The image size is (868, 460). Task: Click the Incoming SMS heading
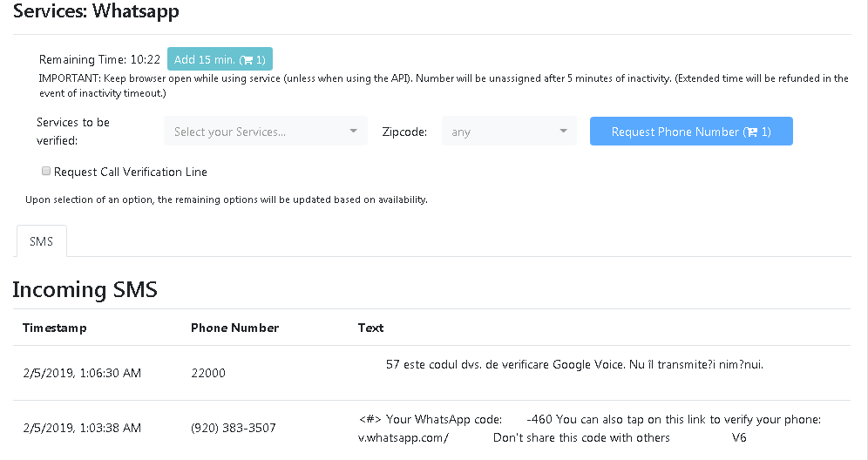point(85,289)
